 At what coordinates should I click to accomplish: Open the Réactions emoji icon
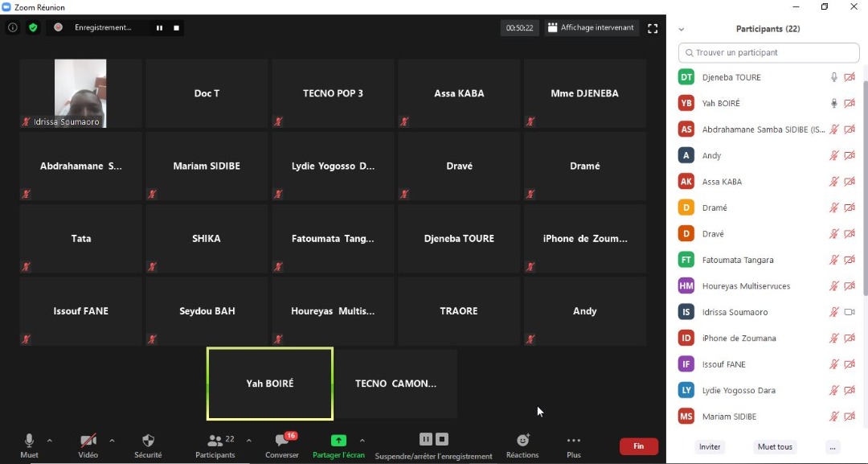coord(522,441)
